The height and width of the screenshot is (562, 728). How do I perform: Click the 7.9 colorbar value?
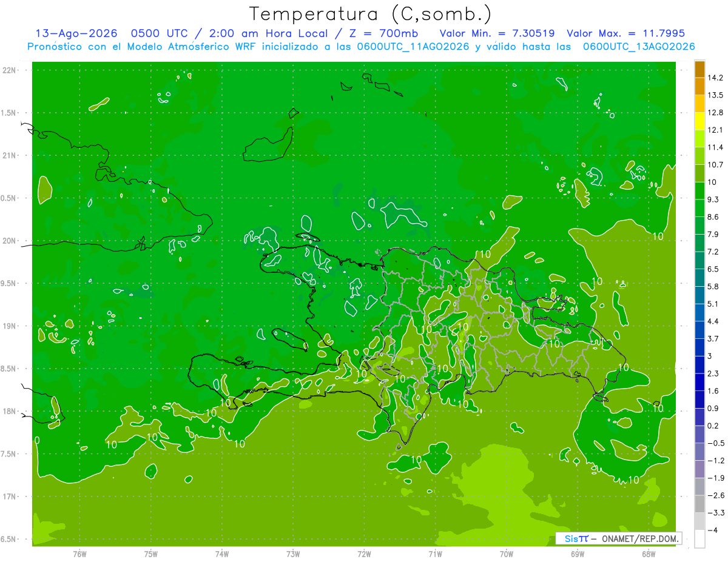tap(714, 234)
